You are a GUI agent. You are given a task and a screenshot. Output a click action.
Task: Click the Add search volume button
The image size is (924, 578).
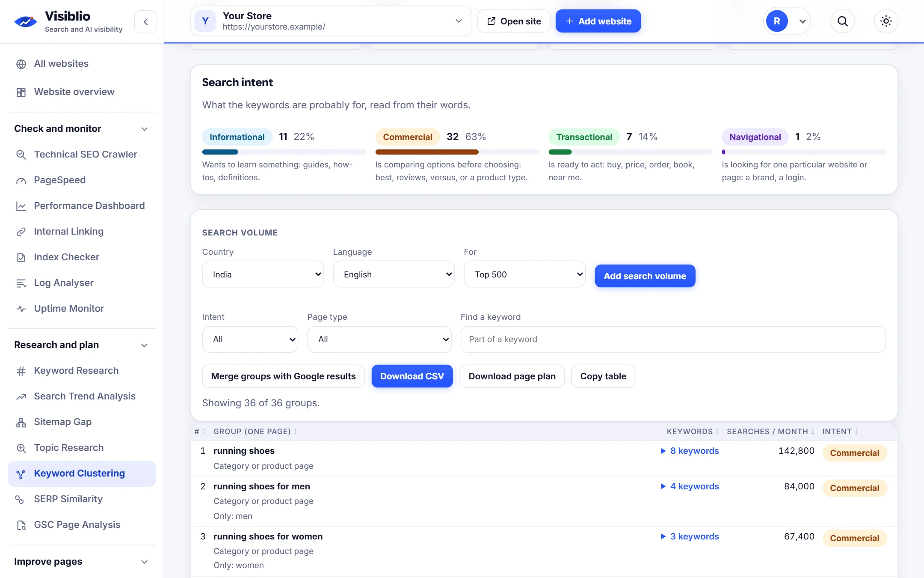point(645,276)
